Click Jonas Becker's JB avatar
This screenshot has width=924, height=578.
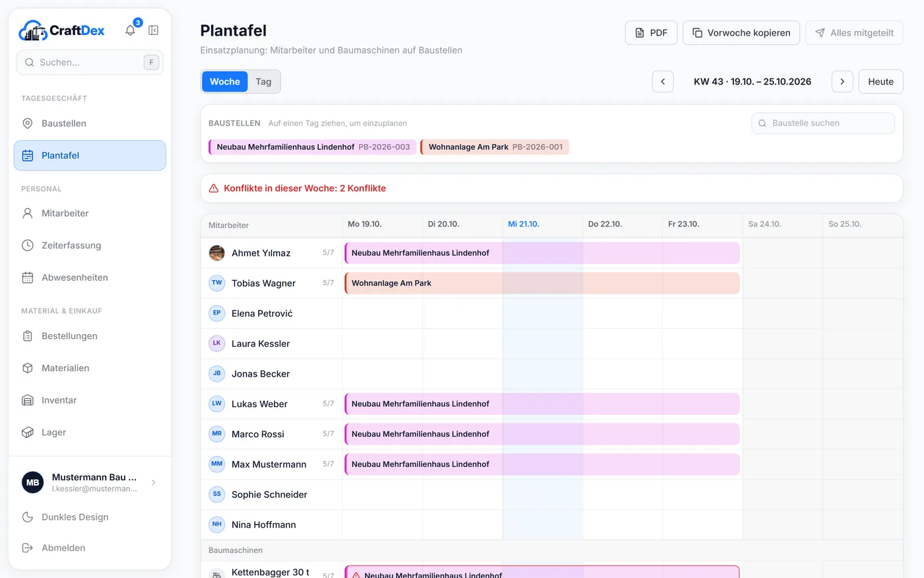(x=216, y=374)
